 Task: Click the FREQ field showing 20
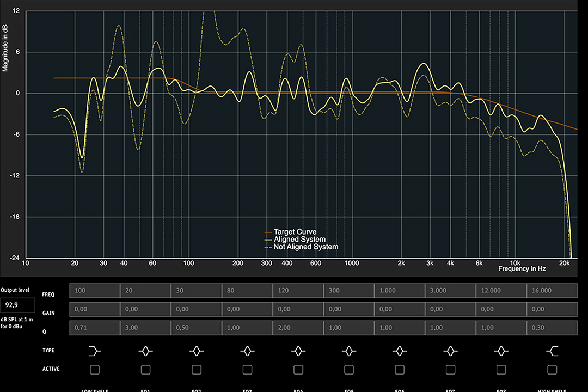pyautogui.click(x=145, y=291)
